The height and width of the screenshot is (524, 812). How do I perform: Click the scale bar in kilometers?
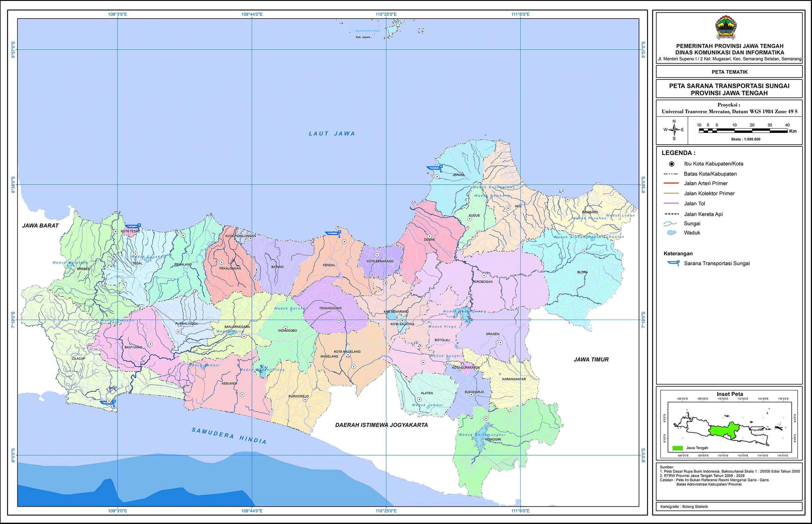pos(743,131)
